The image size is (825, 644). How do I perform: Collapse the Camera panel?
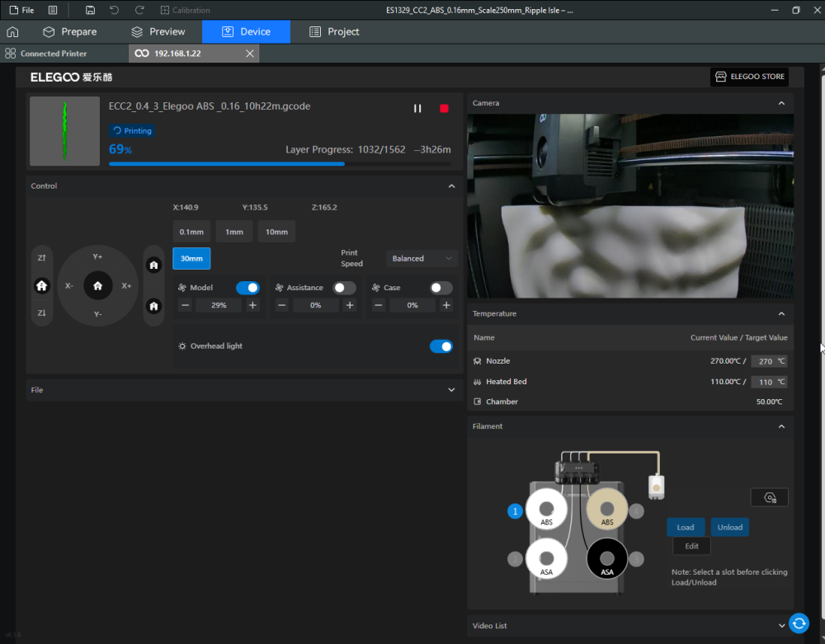[x=781, y=103]
